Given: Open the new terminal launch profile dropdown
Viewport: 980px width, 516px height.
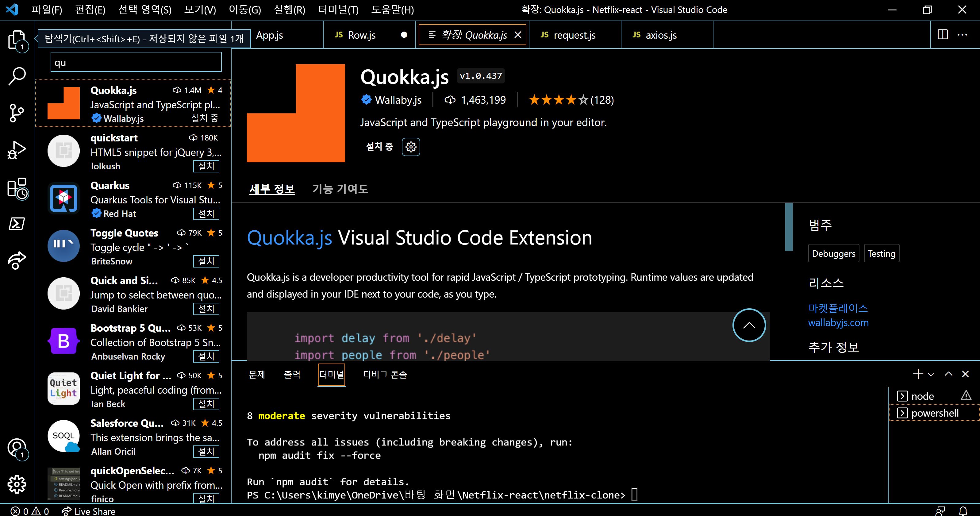Looking at the screenshot, I should (931, 375).
